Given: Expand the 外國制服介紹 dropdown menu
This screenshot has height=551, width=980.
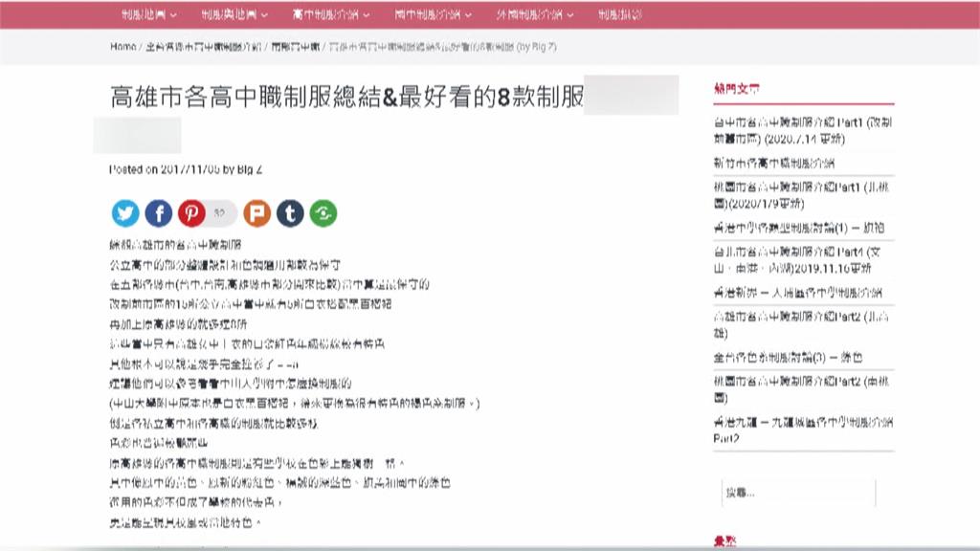Looking at the screenshot, I should tap(535, 14).
